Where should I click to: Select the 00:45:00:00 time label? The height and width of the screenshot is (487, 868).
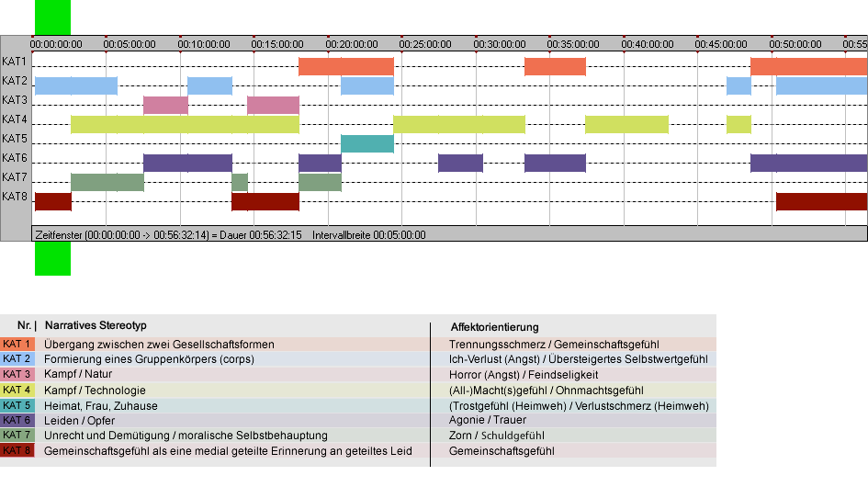pos(721,44)
